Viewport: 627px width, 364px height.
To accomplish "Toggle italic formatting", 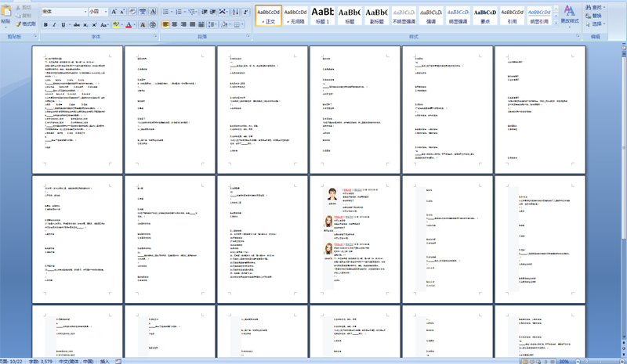I will pos(54,25).
